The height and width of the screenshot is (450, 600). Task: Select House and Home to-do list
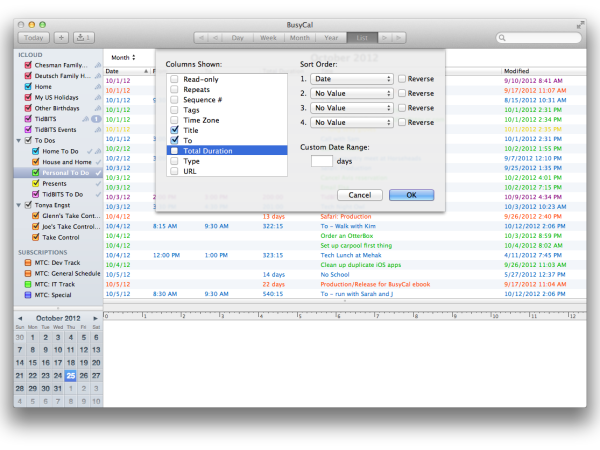(58, 162)
